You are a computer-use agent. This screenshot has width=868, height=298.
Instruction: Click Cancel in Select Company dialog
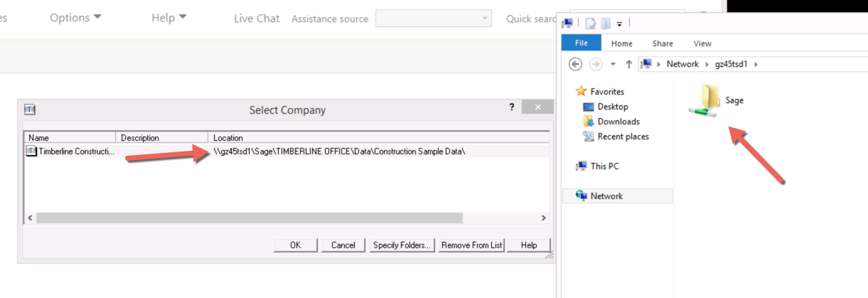343,245
